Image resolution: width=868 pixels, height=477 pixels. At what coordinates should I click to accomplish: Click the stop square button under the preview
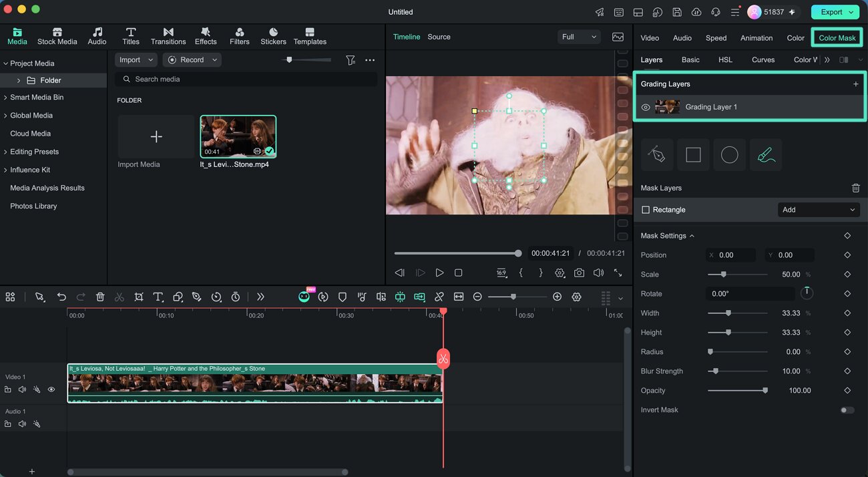(x=458, y=273)
